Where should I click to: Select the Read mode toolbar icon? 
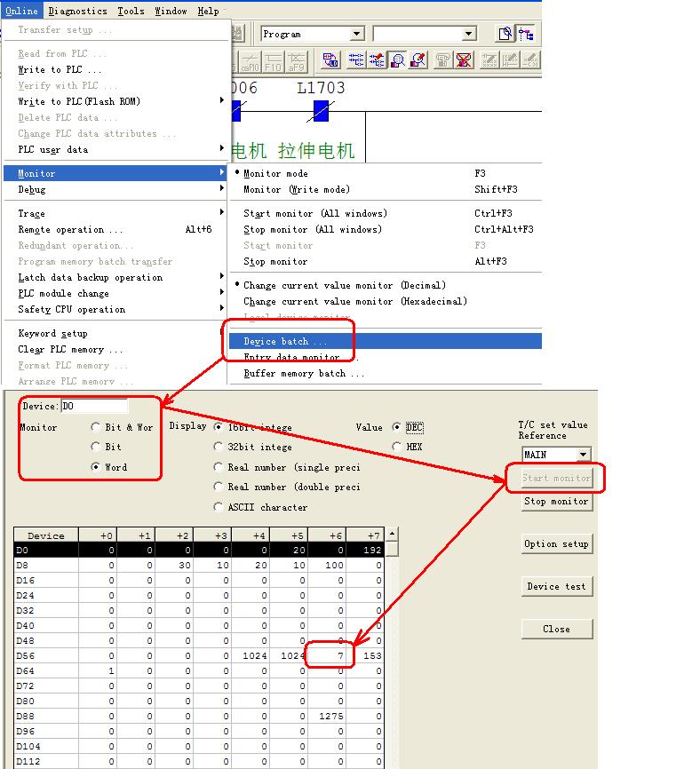point(355,60)
